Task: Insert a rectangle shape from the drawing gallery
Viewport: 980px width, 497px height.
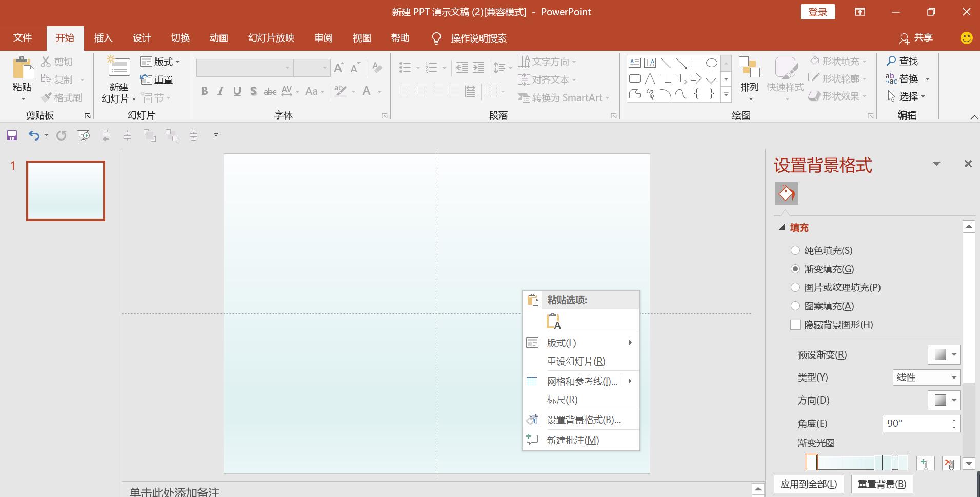Action: 696,63
